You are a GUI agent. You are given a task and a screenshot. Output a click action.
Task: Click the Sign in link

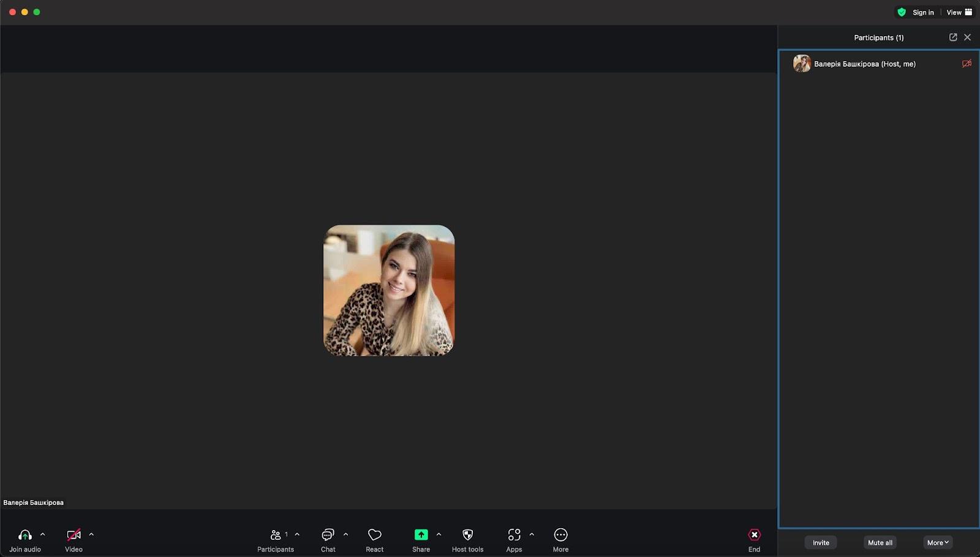coord(923,12)
